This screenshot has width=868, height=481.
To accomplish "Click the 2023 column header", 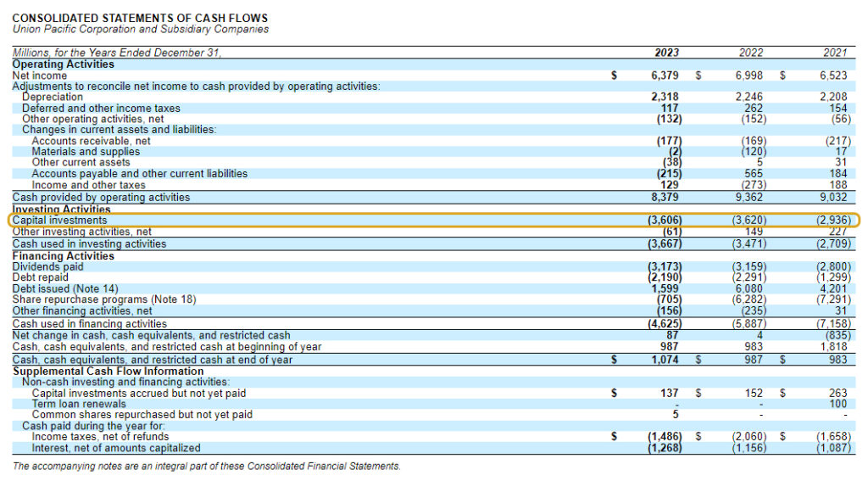I will click(x=666, y=53).
